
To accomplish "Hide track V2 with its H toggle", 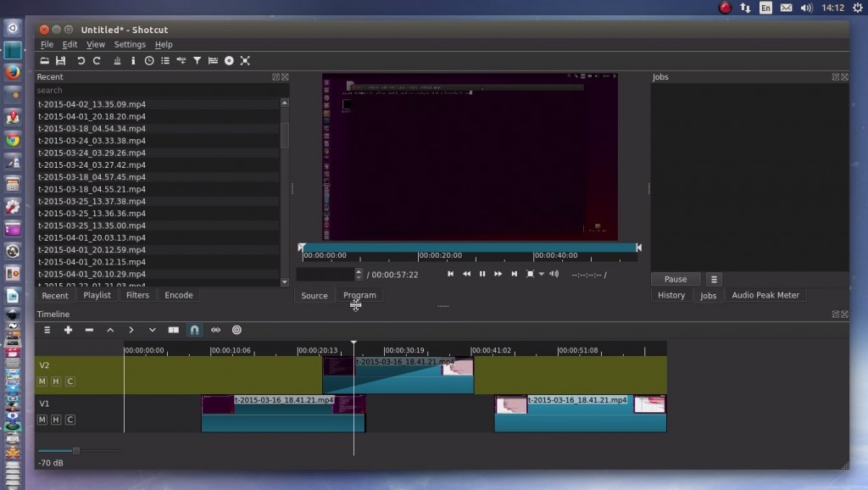I will (x=54, y=381).
